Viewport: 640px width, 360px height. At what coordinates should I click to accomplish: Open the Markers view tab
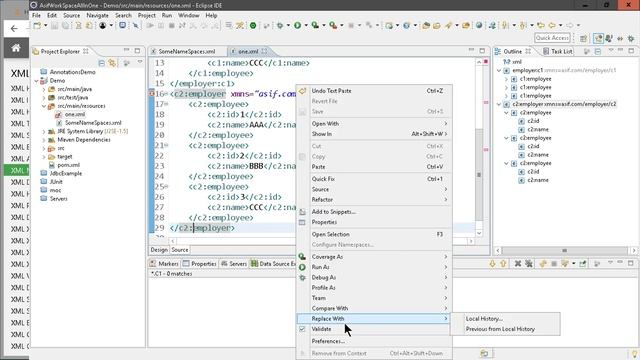click(x=164, y=264)
